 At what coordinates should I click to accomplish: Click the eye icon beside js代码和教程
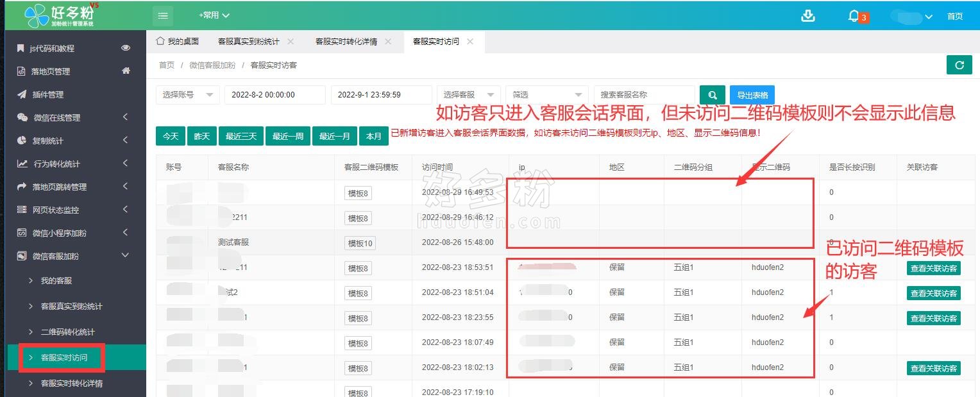[126, 48]
